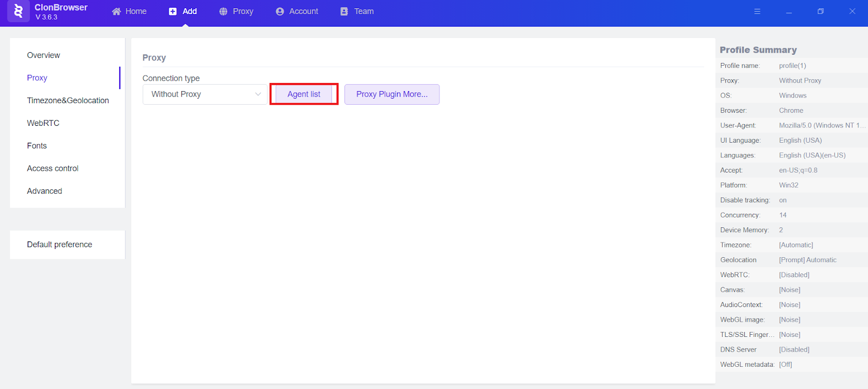
Task: Open the hamburger menu icon in title bar
Action: (757, 11)
